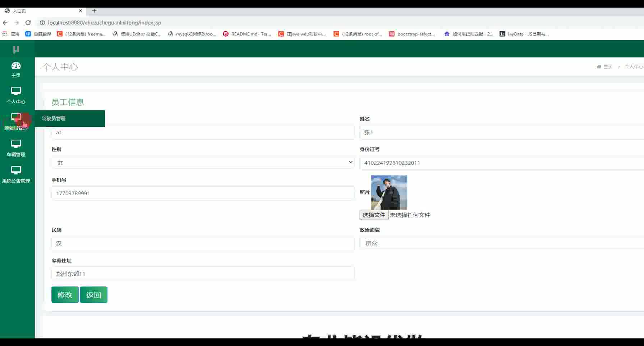Click the employee photo thumbnail
Viewport: 644px width, 346px height.
tap(389, 192)
